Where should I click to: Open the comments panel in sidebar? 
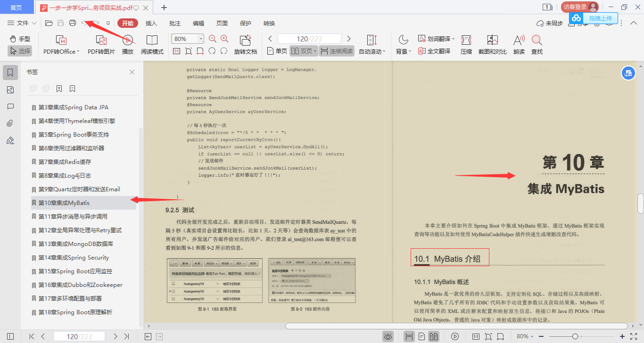10,107
